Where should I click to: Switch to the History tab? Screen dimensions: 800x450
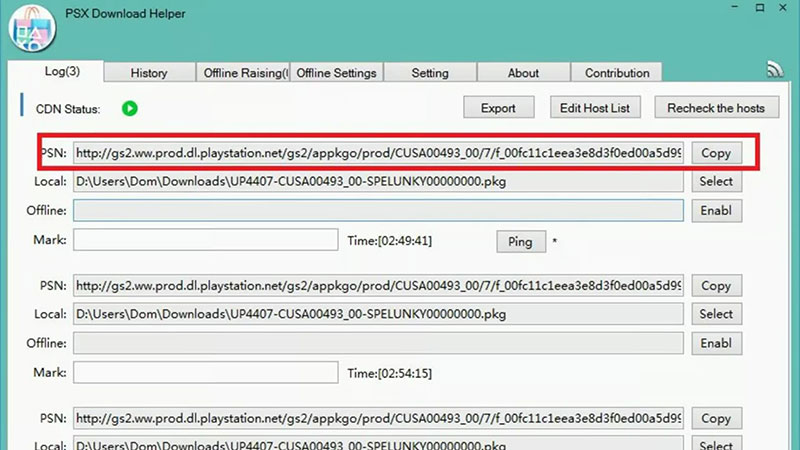pyautogui.click(x=149, y=73)
